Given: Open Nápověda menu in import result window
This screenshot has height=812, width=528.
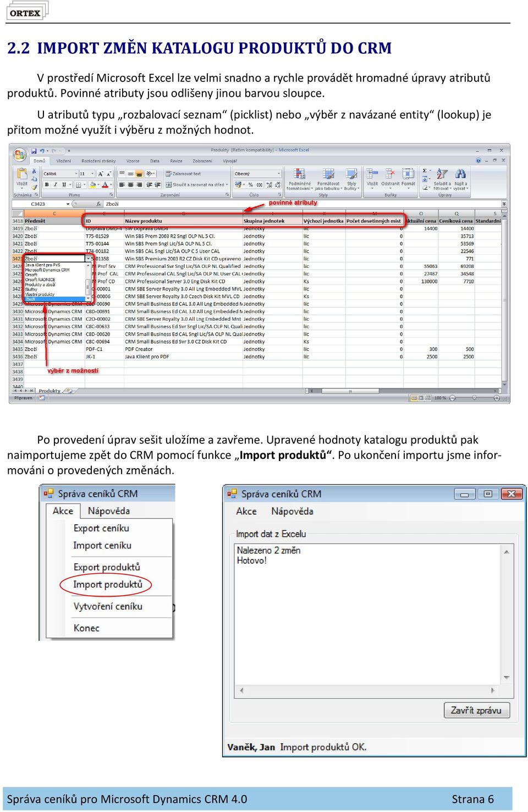Looking at the screenshot, I should 292,511.
